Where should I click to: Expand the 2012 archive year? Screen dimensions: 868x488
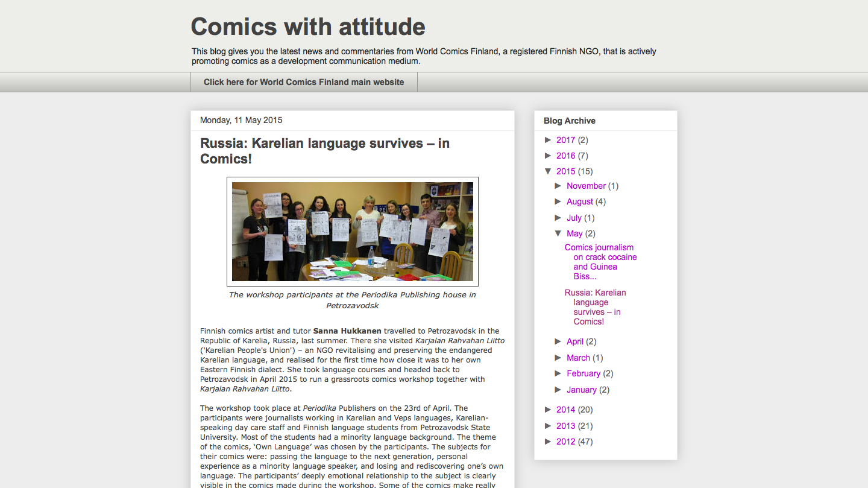point(549,442)
